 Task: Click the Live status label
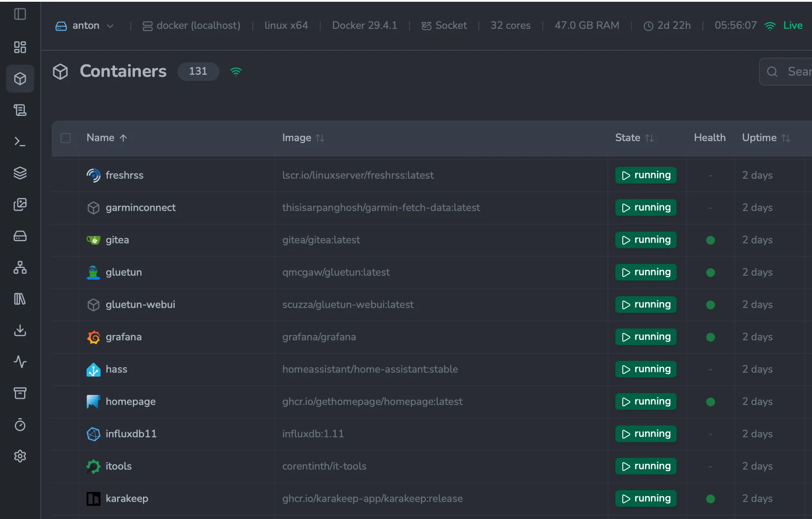coord(793,25)
